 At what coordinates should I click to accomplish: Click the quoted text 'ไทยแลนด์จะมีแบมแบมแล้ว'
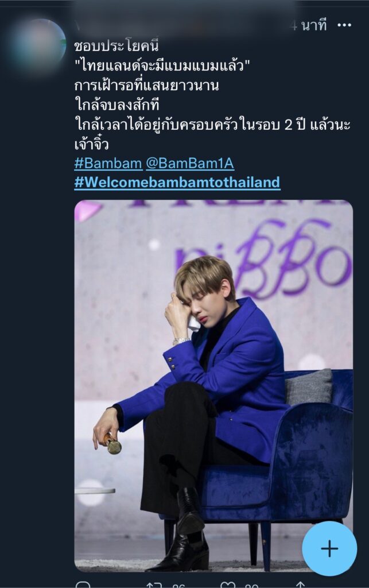(162, 66)
